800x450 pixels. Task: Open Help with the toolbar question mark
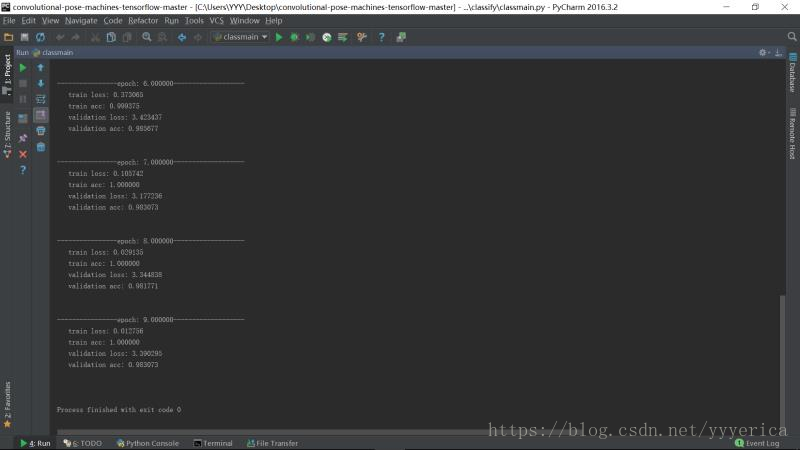pyautogui.click(x=381, y=37)
